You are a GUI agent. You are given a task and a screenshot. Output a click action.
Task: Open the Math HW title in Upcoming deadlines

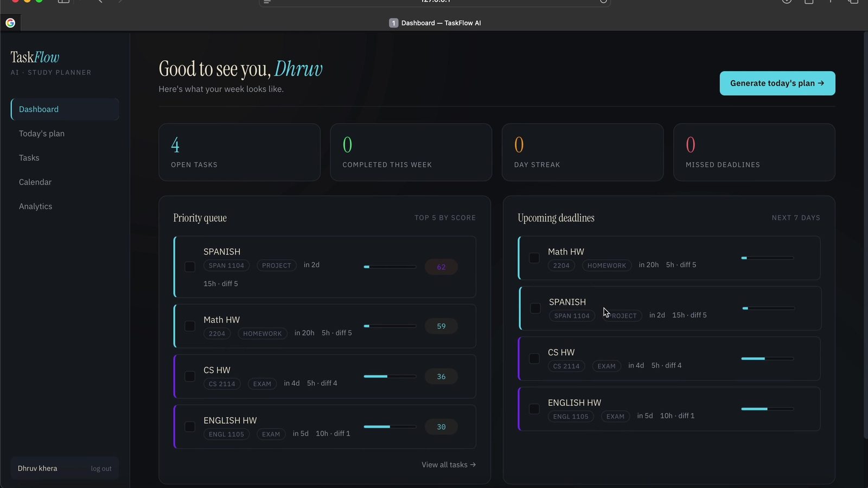pyautogui.click(x=566, y=252)
